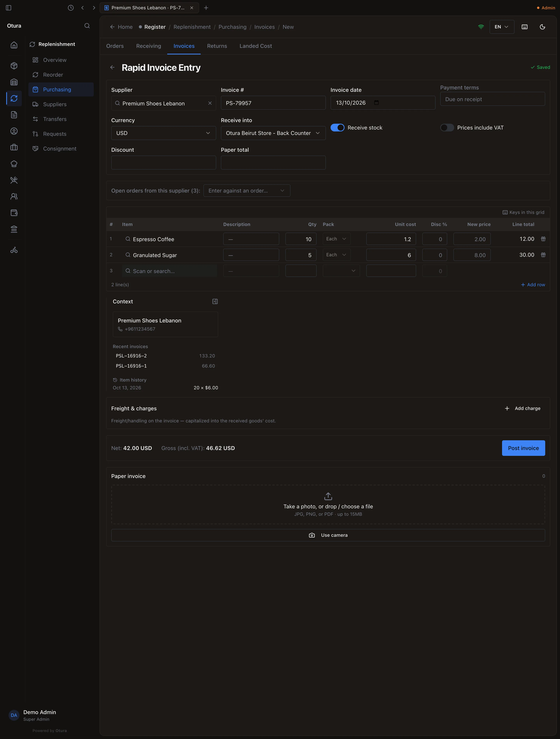Open a new tab with the plus icon
The image size is (560, 739).
206,8
